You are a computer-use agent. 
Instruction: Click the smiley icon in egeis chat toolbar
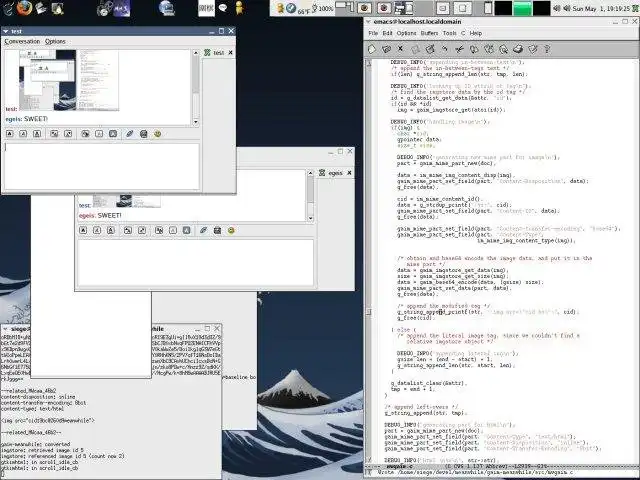(231, 231)
